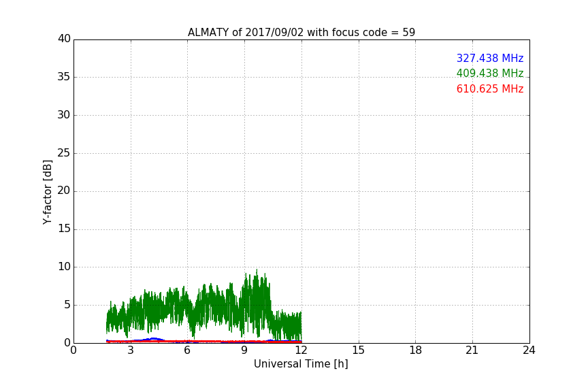Click y-axis tick label 10

tap(64, 267)
